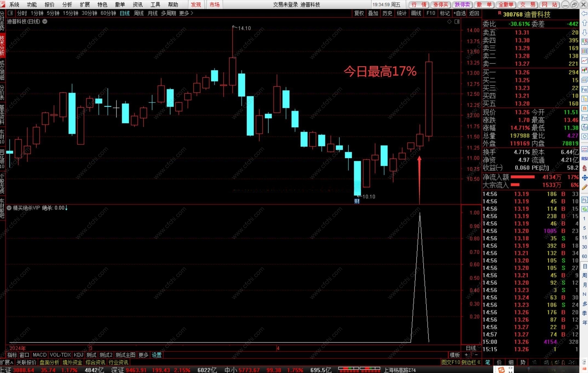
Task: Expand dropdown next to 迪普科技(日线) title
Action: [45, 22]
